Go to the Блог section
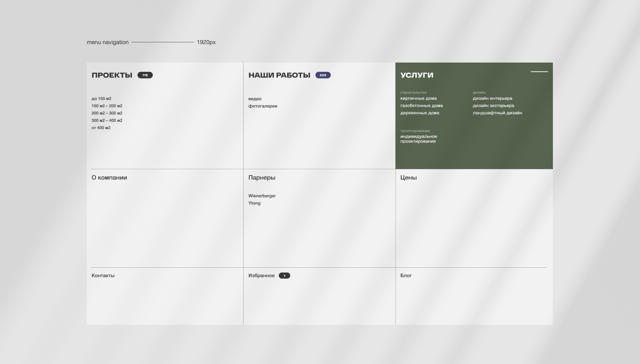640x364 pixels. [406, 275]
